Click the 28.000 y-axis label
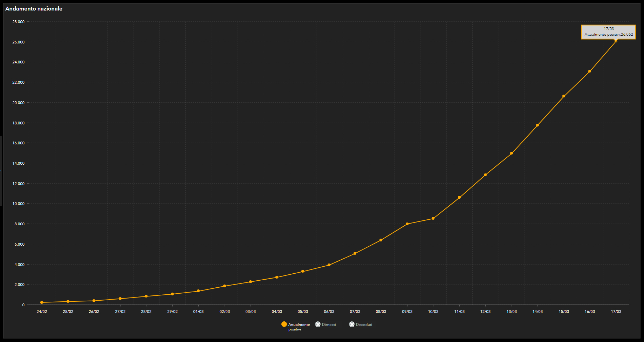Image resolution: width=644 pixels, height=342 pixels. (18, 22)
